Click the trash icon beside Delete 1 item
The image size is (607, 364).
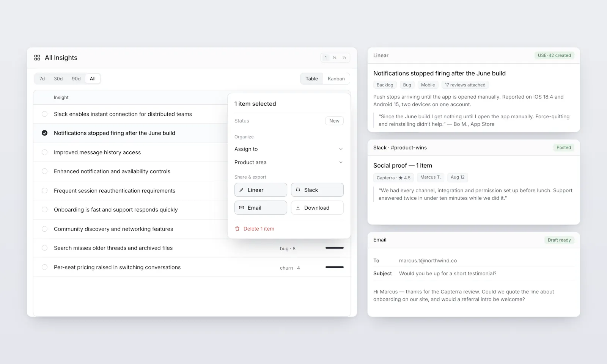[237, 229]
